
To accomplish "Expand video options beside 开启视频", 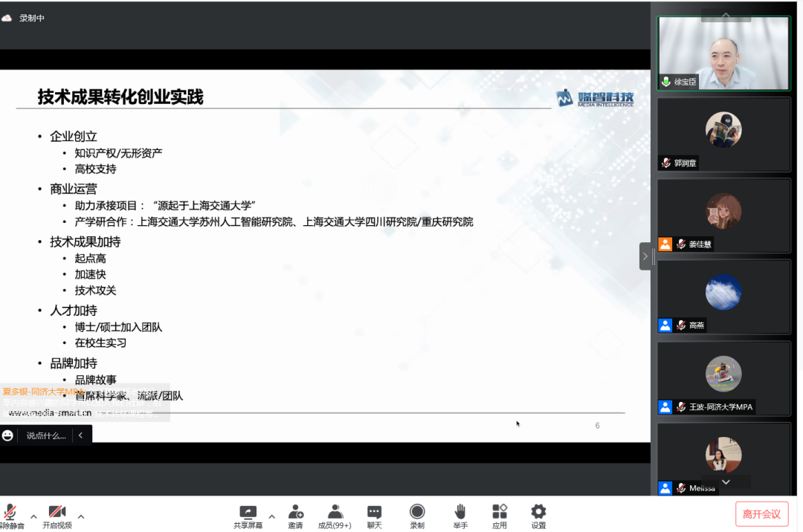I will click(81, 516).
